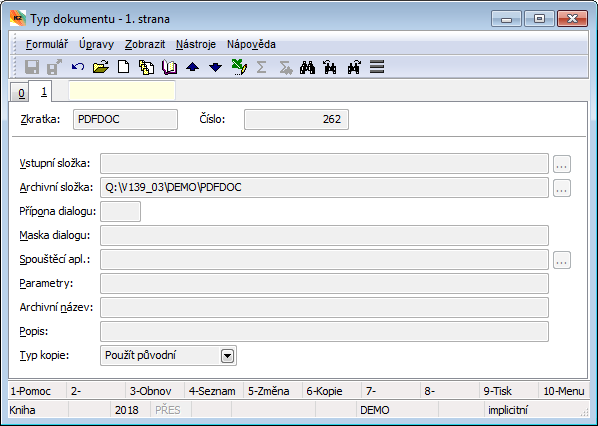This screenshot has height=426, width=598.
Task: Click the Sigma sum icon
Action: point(261,68)
